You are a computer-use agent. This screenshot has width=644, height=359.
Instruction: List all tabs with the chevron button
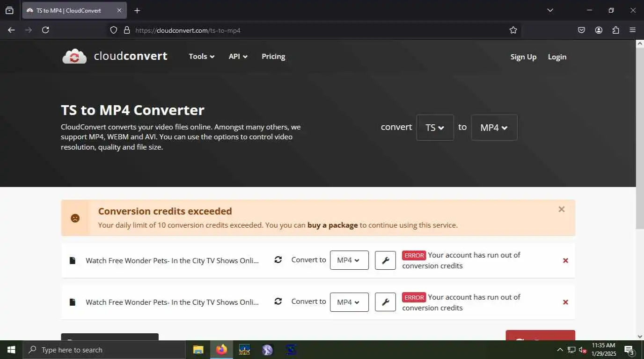(x=550, y=10)
